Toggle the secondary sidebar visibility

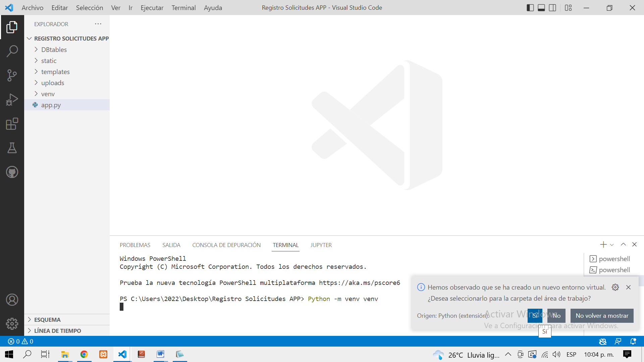552,7
